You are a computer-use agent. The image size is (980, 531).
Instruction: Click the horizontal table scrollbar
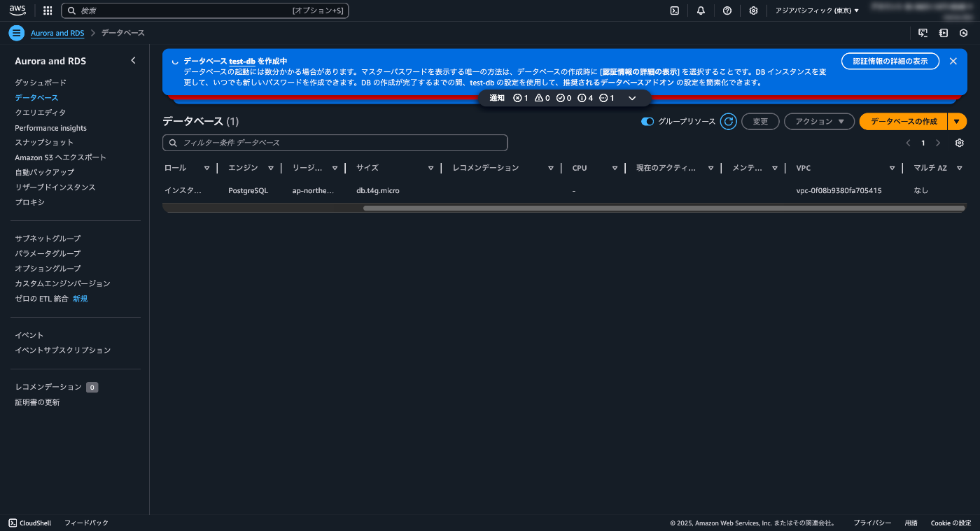pyautogui.click(x=663, y=208)
